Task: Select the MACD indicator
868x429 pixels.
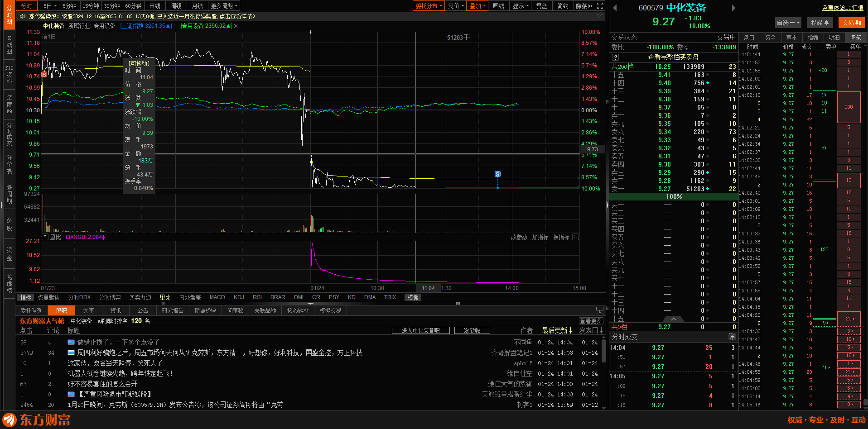Action: (217, 297)
